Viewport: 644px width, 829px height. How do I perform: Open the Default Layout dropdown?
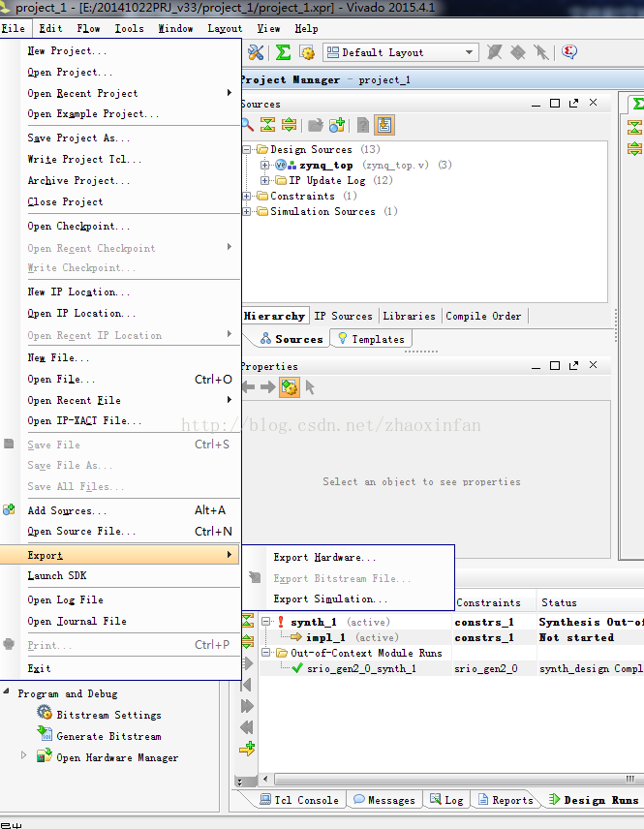[x=401, y=52]
